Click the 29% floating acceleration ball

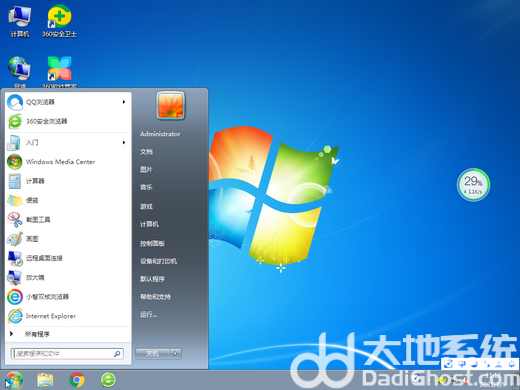(473, 185)
